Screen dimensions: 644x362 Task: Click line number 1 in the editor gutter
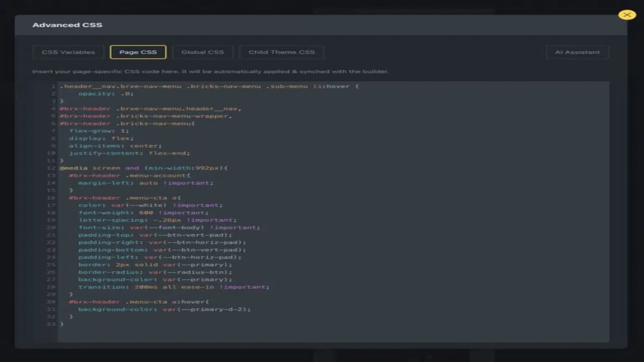coord(53,86)
